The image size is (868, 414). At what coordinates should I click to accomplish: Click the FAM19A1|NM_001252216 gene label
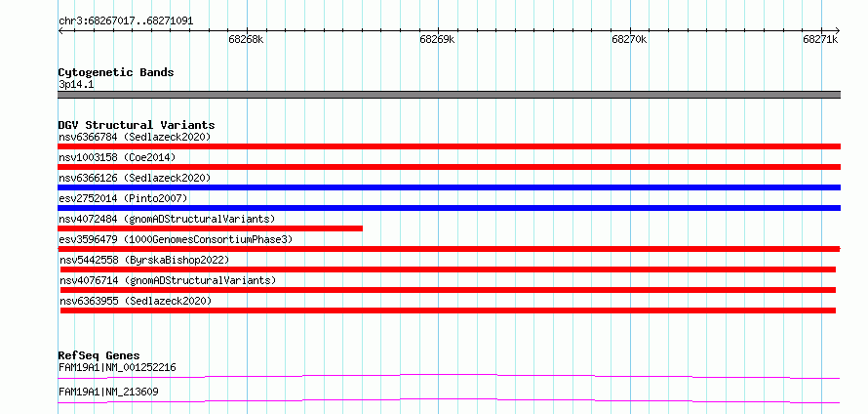tap(117, 367)
